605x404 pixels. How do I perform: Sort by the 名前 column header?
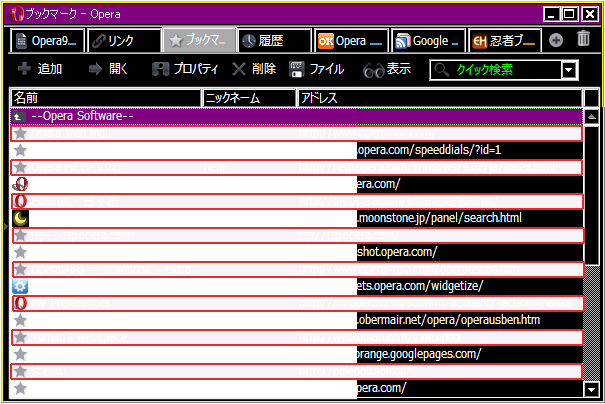pyautogui.click(x=106, y=98)
